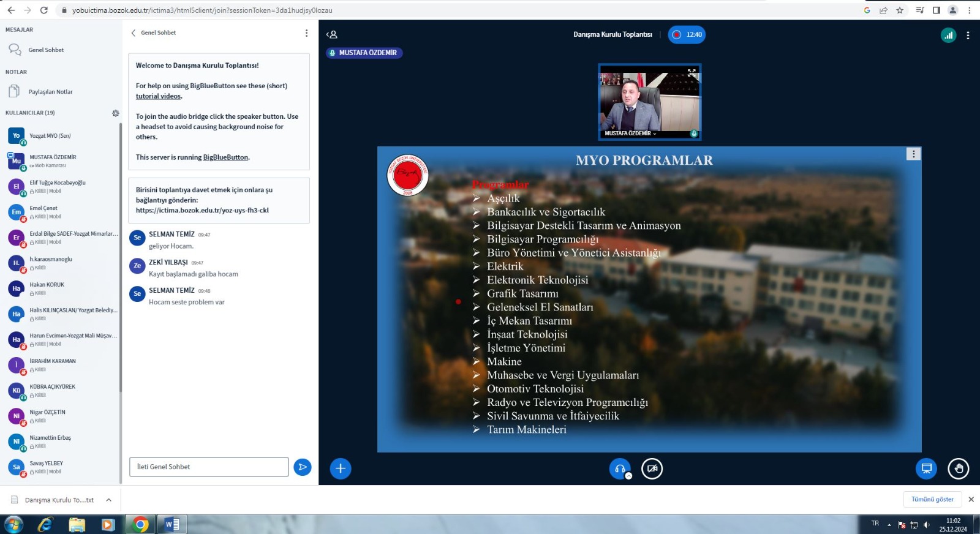Click taskbar volume icon
This screenshot has width=980, height=534.
pyautogui.click(x=926, y=525)
